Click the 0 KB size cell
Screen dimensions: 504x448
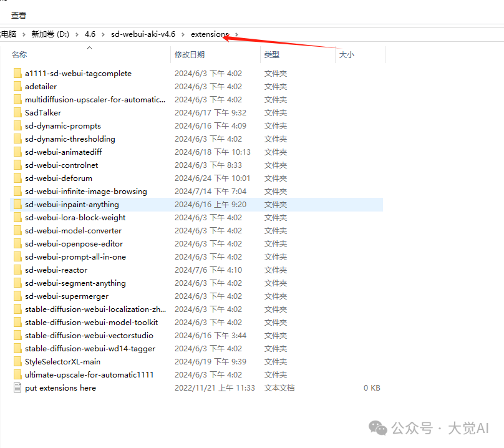[x=372, y=388]
